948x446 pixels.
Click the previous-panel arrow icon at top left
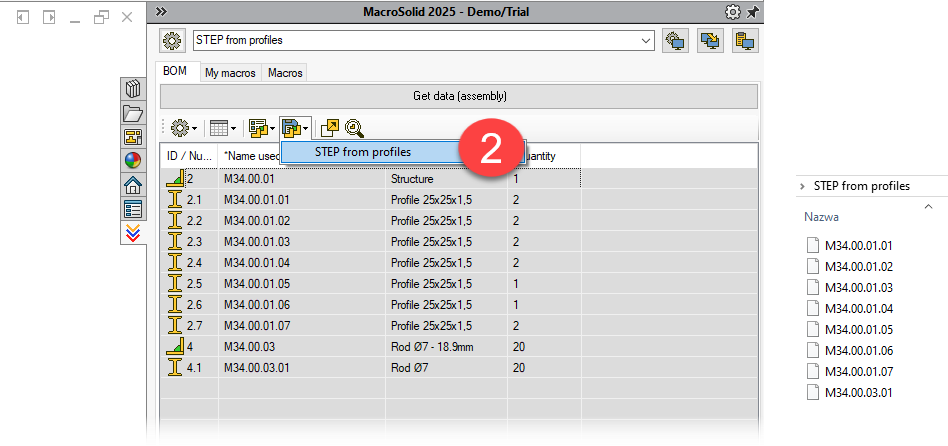point(23,17)
